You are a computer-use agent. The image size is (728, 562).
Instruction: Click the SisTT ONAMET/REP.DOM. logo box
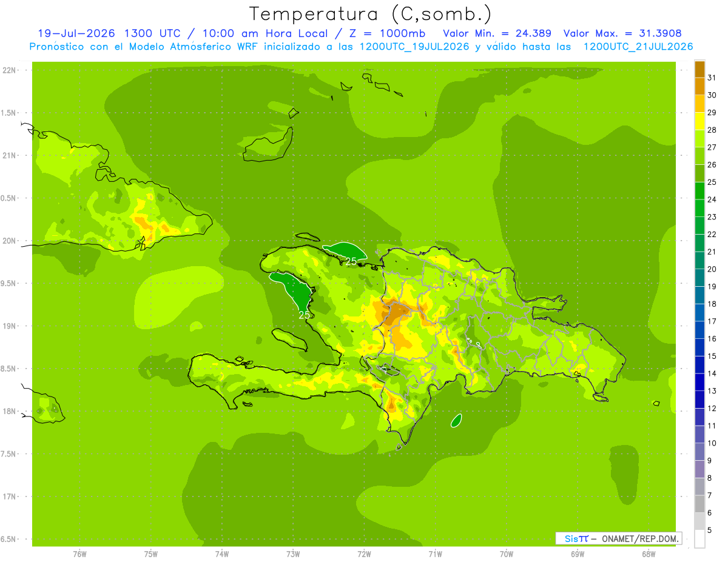coord(618,538)
